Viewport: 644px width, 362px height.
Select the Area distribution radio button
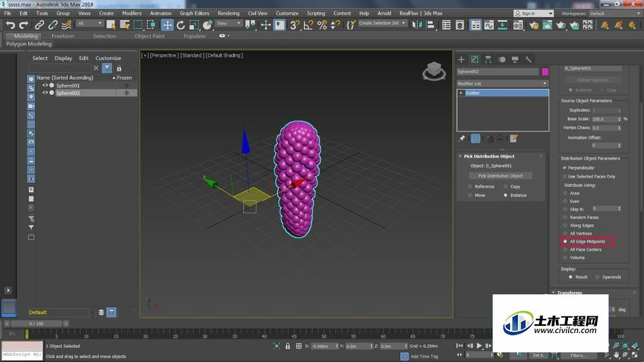[x=565, y=193]
